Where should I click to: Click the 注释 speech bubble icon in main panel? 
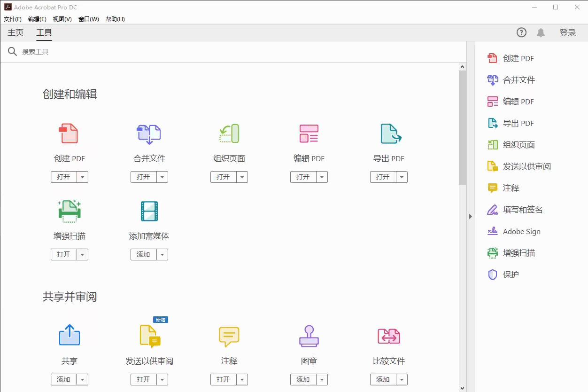[x=229, y=337]
